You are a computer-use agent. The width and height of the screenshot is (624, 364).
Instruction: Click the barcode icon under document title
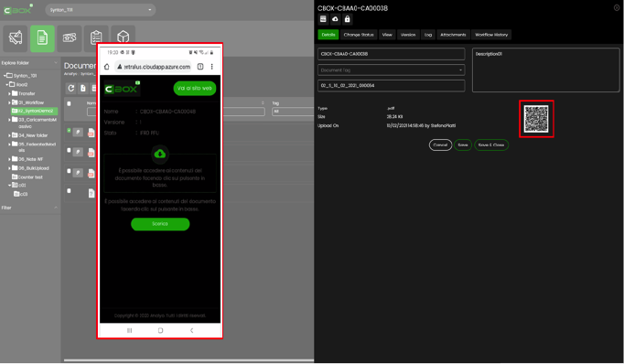[323, 19]
